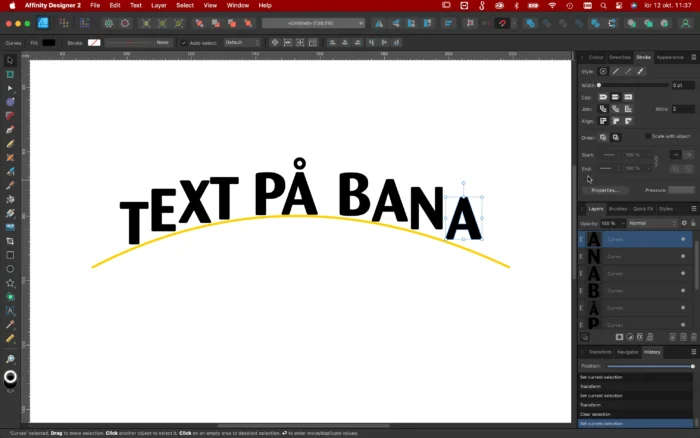Switch to the Swatches tab
This screenshot has width=700, height=438.
click(620, 57)
